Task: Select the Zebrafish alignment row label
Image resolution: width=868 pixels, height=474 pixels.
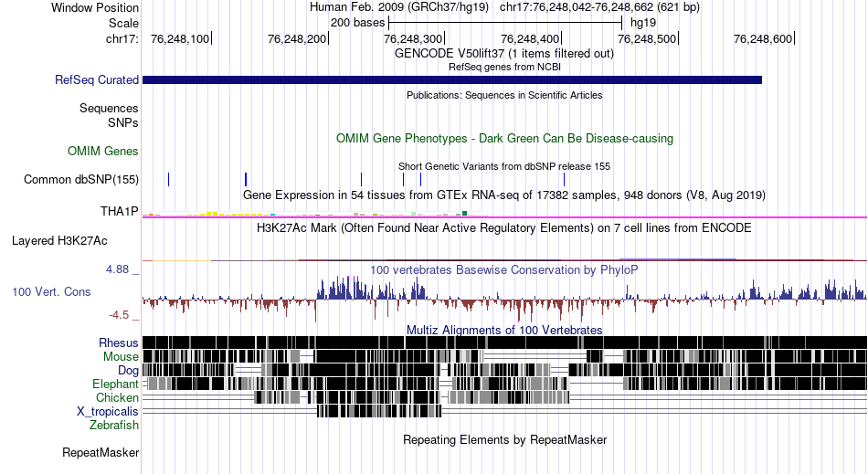Action: [x=114, y=426]
